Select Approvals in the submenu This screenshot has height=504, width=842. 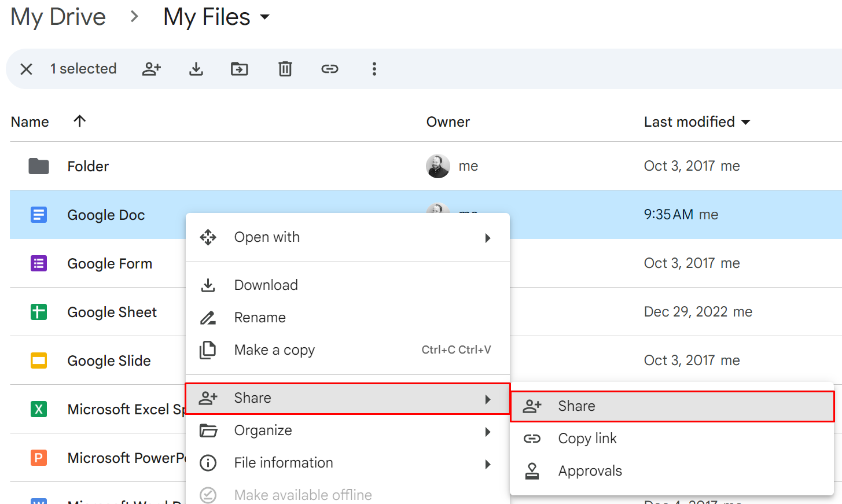tap(672, 471)
